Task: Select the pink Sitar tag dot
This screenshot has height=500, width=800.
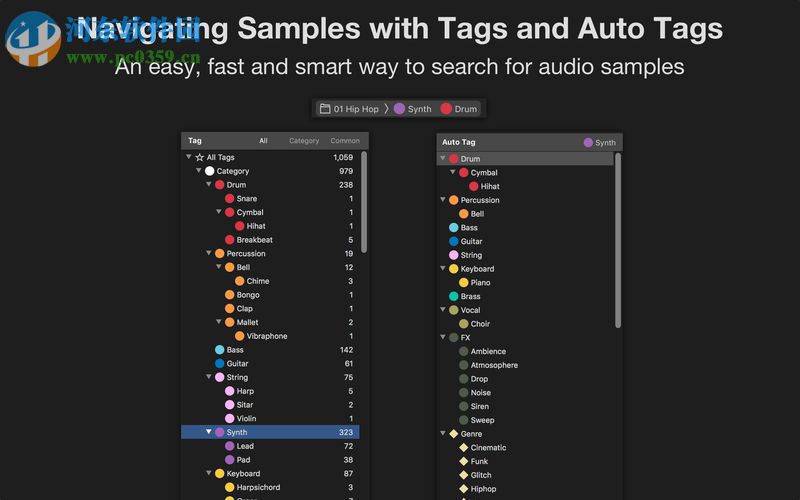Action: coord(230,405)
